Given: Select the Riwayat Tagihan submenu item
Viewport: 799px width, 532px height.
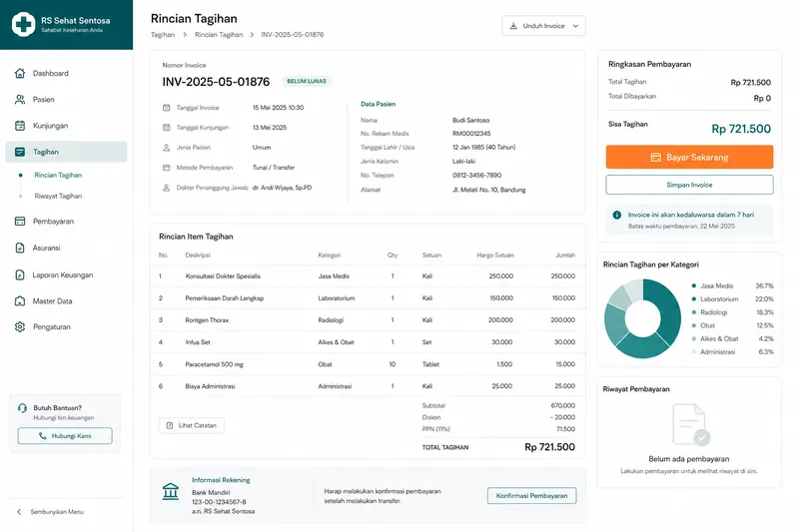Looking at the screenshot, I should click(58, 196).
